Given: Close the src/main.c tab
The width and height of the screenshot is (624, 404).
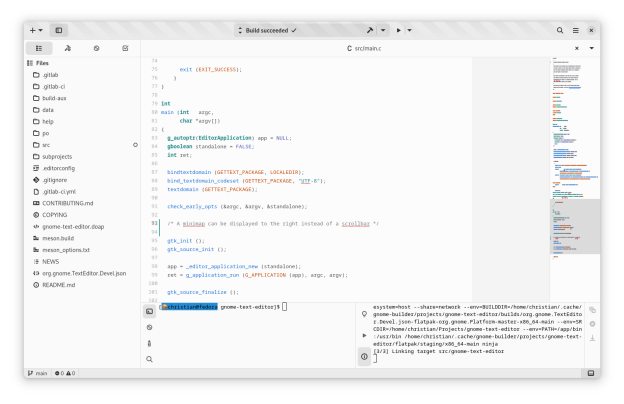Looking at the screenshot, I should pyautogui.click(x=577, y=48).
